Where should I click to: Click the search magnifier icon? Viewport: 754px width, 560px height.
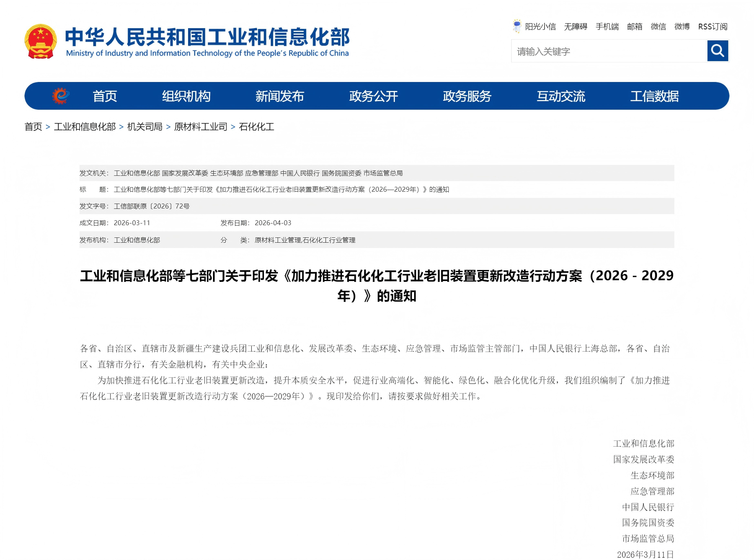(717, 51)
